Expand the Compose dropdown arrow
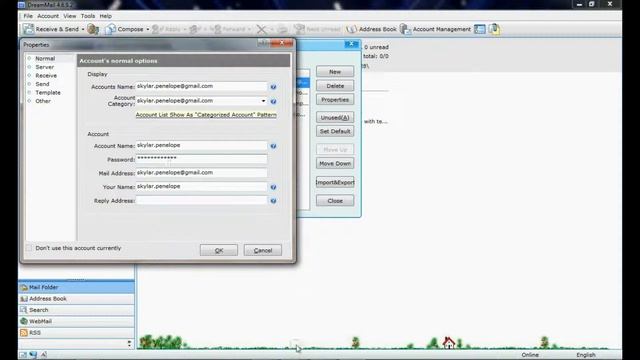 148,29
